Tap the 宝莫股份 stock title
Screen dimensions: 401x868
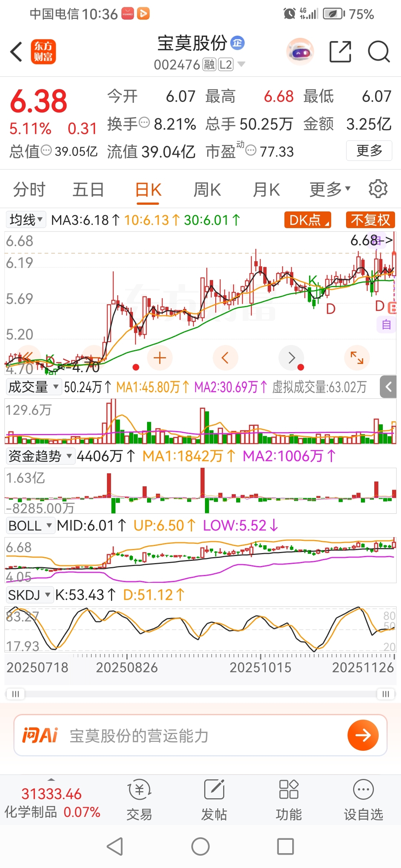(192, 43)
